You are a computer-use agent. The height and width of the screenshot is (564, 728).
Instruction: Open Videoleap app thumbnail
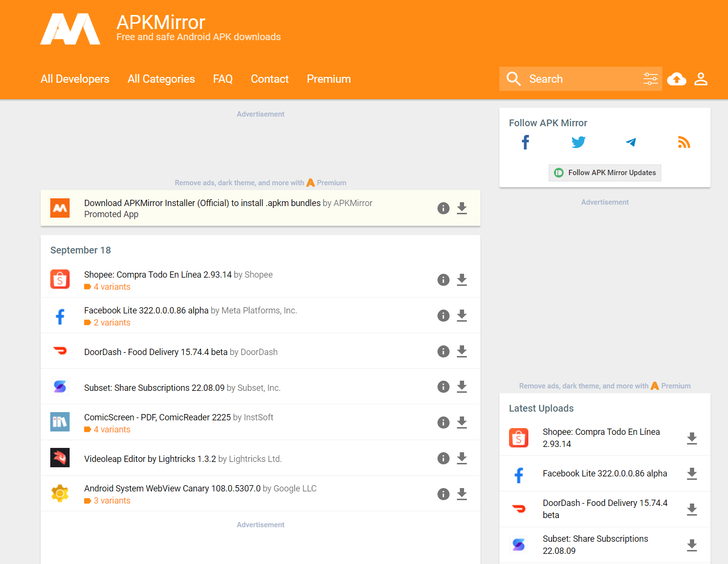(60, 458)
